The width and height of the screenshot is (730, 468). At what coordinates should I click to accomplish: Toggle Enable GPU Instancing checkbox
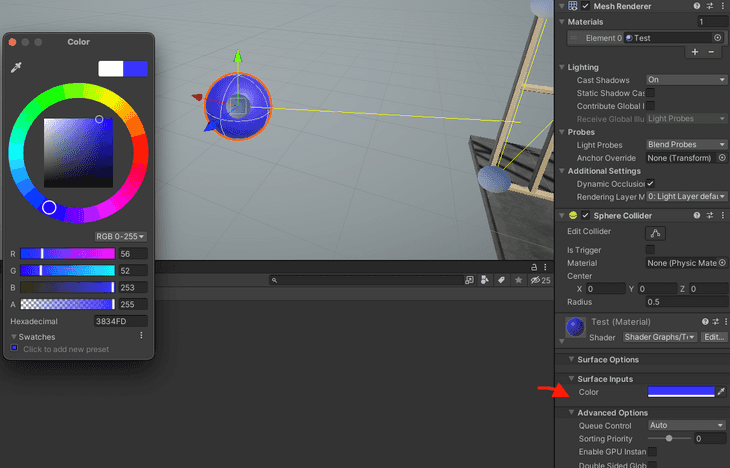pos(653,451)
